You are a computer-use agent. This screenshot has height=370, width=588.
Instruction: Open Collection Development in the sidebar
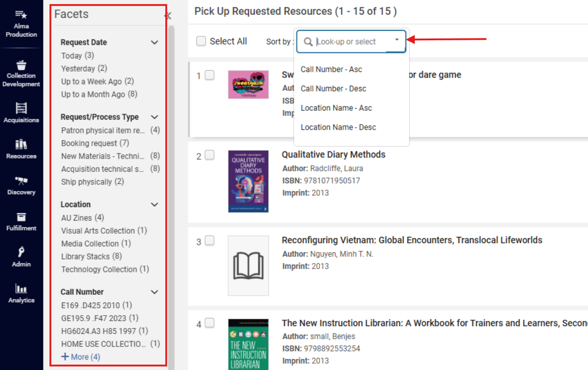coord(21,65)
